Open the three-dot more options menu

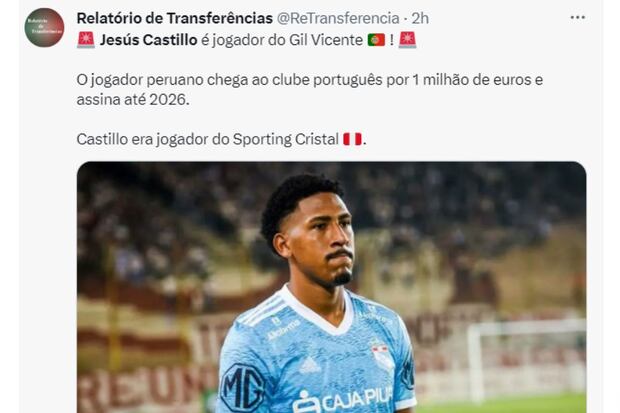pyautogui.click(x=577, y=17)
